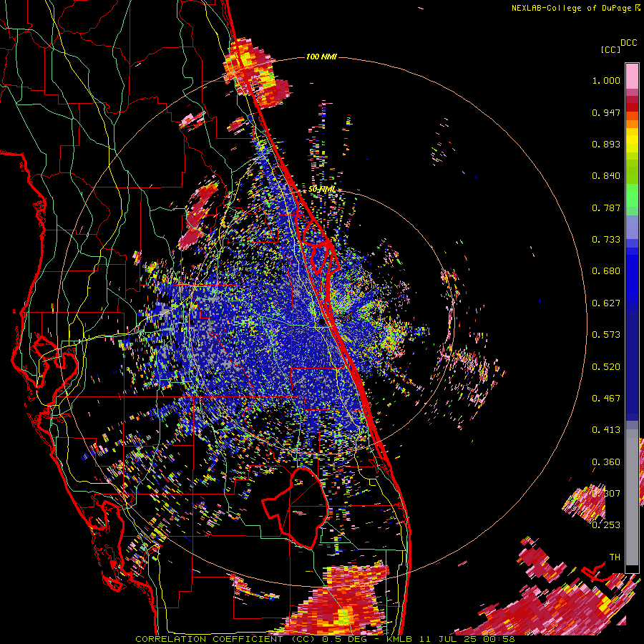Click the 0.840 scale value

(x=606, y=176)
